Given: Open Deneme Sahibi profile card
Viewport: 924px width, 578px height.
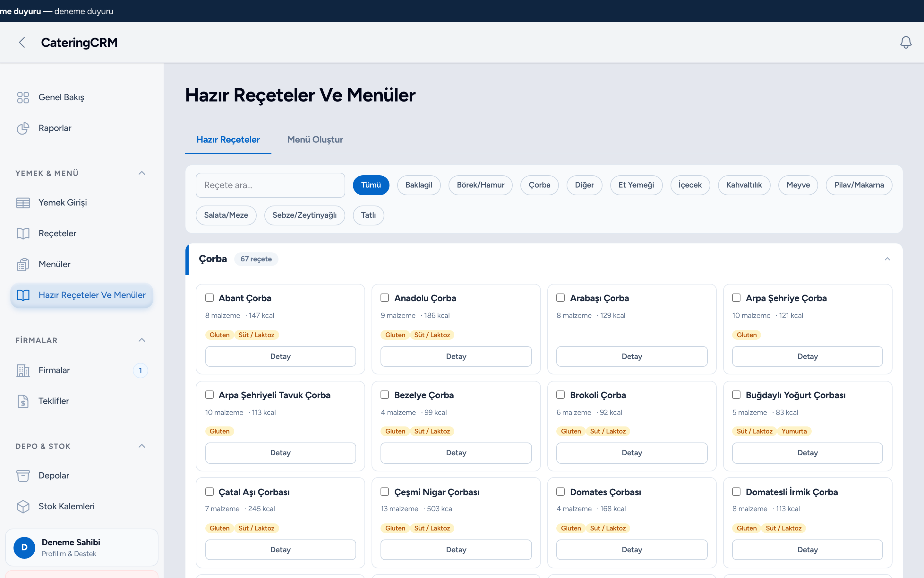Looking at the screenshot, I should (x=82, y=548).
